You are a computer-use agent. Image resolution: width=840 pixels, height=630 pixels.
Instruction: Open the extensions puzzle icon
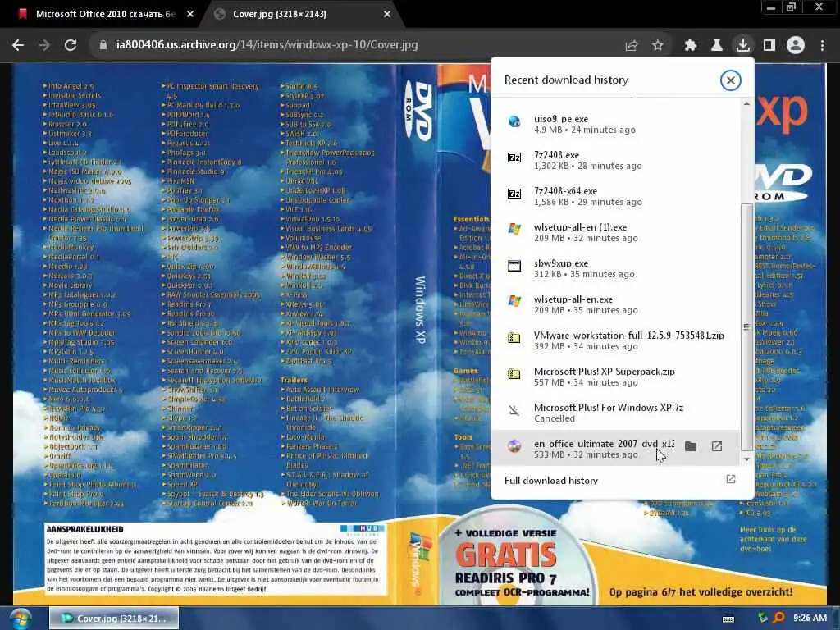[691, 46]
